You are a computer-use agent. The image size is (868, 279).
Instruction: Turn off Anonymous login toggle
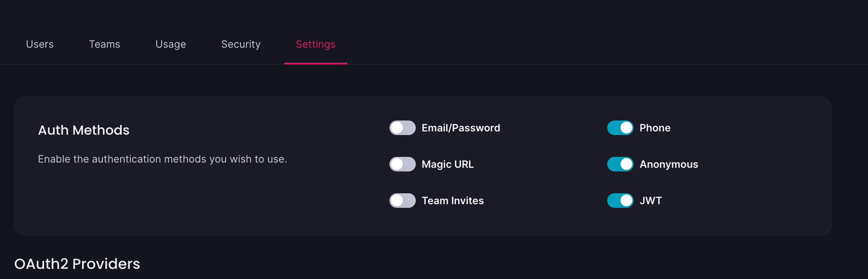620,164
